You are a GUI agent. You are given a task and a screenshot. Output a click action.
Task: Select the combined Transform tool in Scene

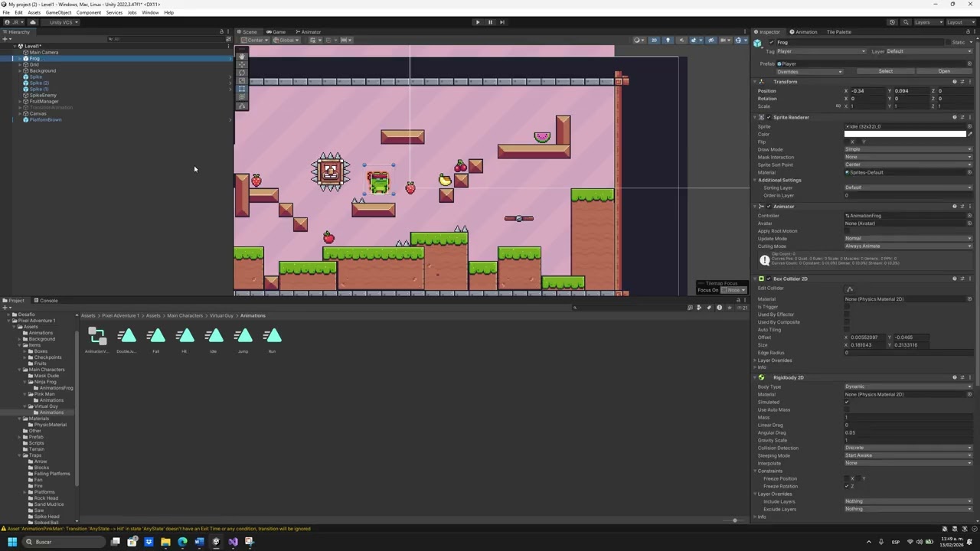[x=243, y=96]
